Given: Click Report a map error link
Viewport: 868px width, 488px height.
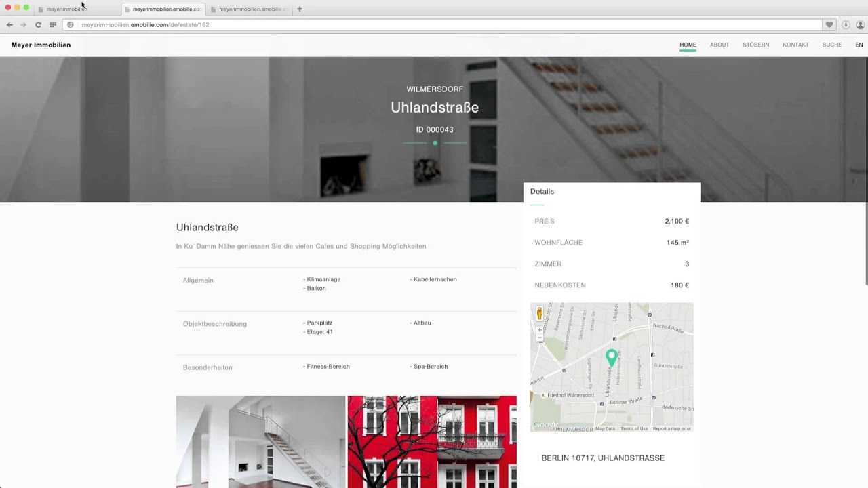Looking at the screenshot, I should click(x=672, y=428).
